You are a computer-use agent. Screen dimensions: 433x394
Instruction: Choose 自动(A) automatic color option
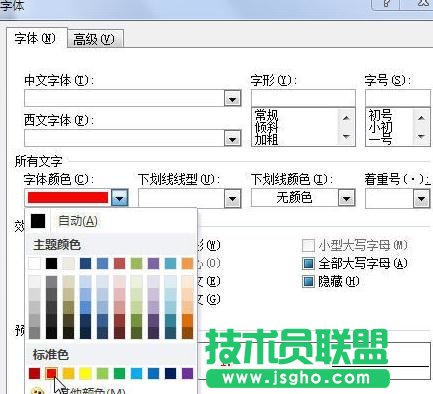[111, 221]
